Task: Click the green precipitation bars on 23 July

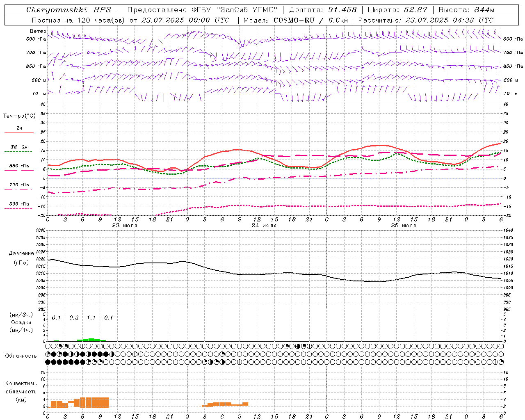Action: click(x=91, y=340)
